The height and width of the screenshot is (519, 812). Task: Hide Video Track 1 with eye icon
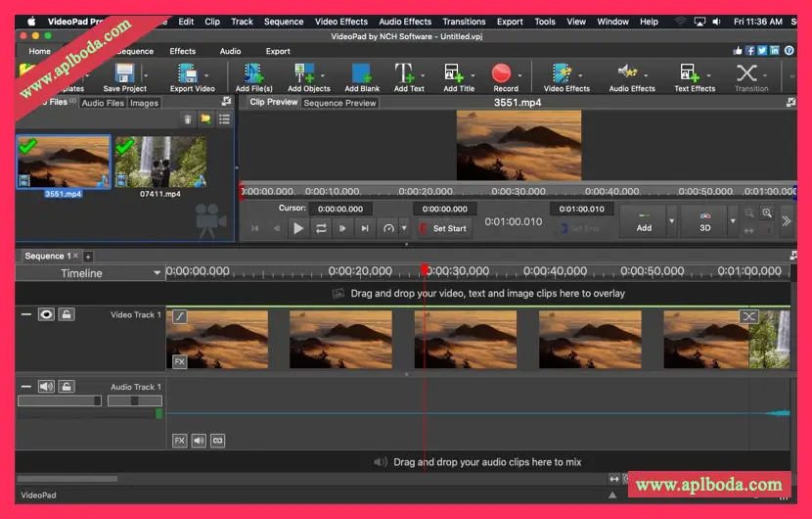pyautogui.click(x=46, y=314)
